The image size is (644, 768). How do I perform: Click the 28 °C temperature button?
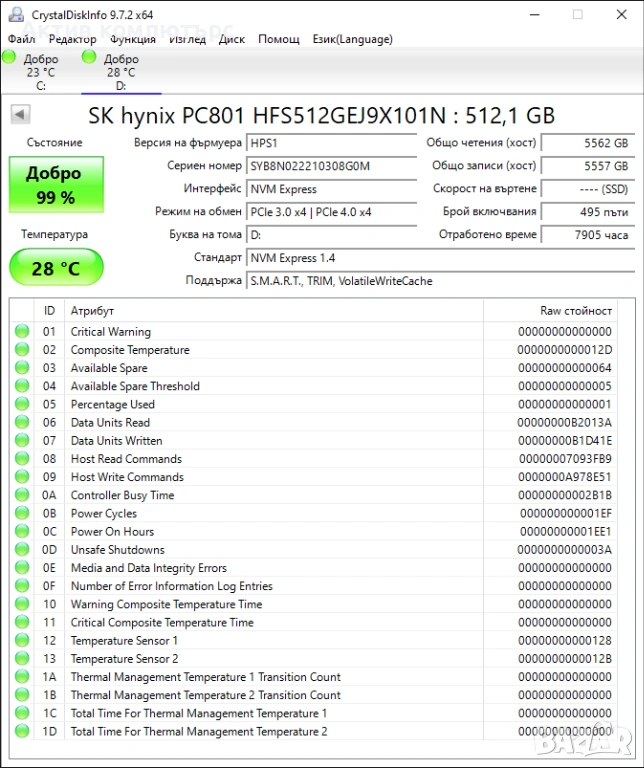56,268
